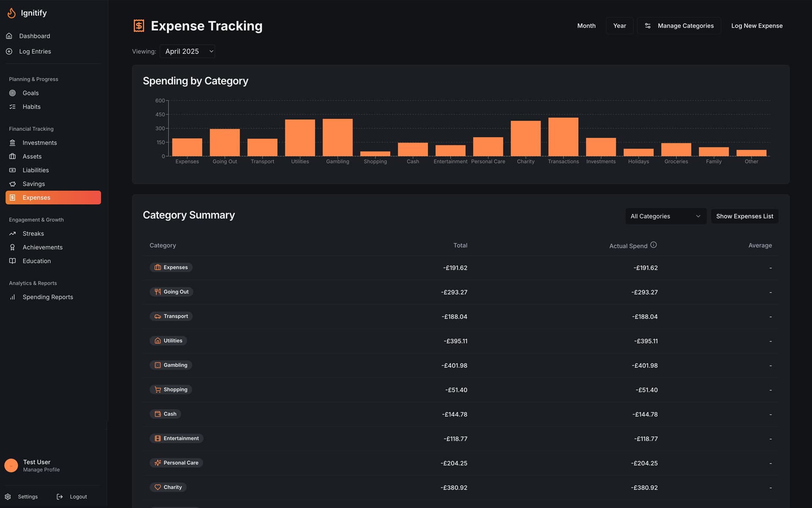The width and height of the screenshot is (812, 508).
Task: Click the Transactions bar in the chart
Action: pyautogui.click(x=563, y=137)
